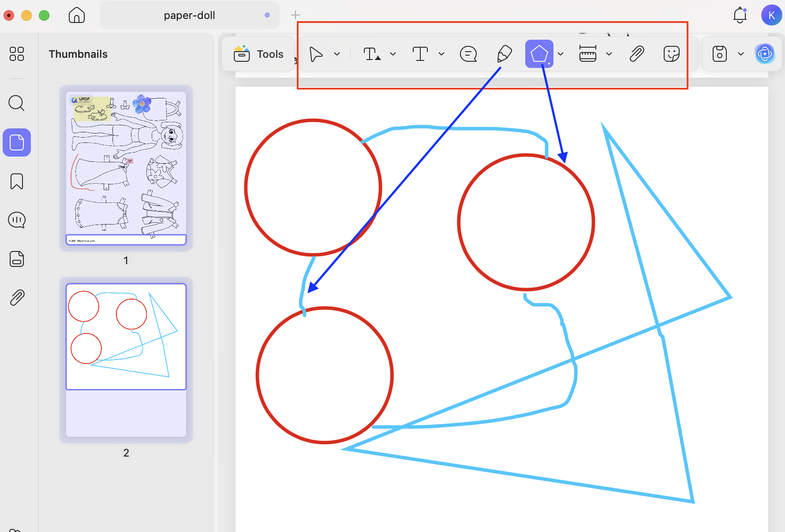Activate the Pencil drawing tool
This screenshot has width=785, height=532.
click(x=504, y=54)
